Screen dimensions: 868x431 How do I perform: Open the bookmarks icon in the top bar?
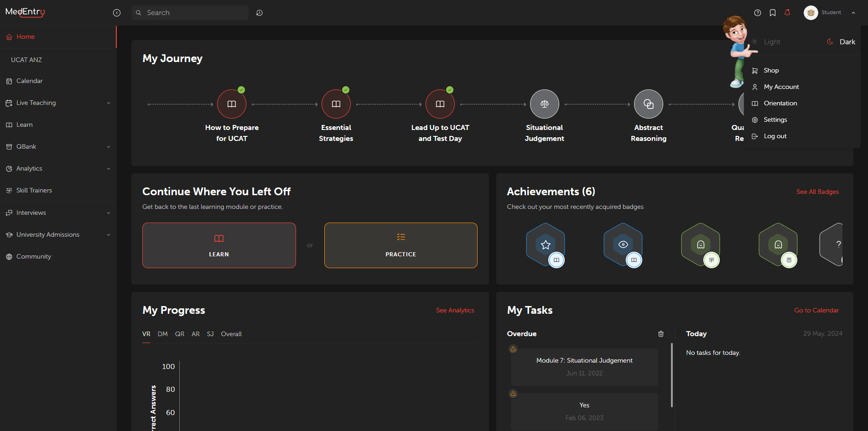pos(773,13)
